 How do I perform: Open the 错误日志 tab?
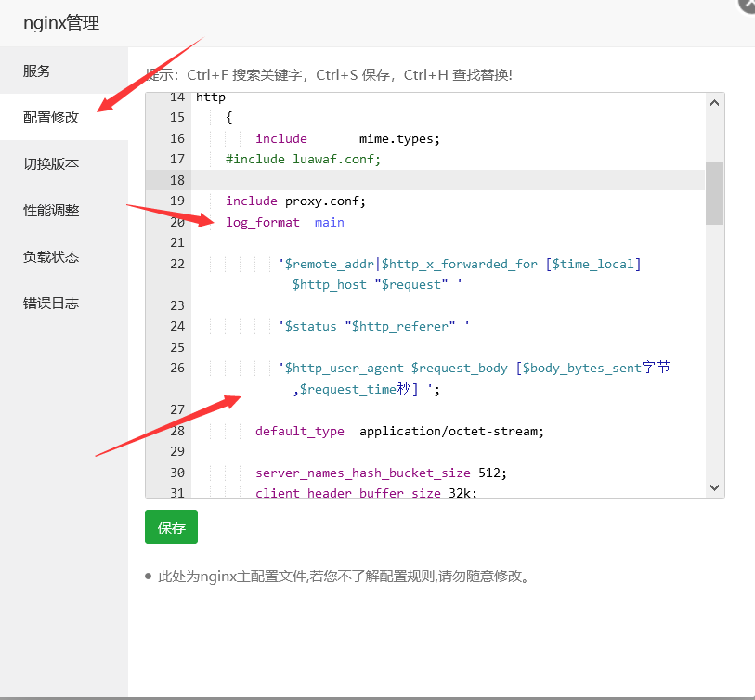tap(51, 304)
